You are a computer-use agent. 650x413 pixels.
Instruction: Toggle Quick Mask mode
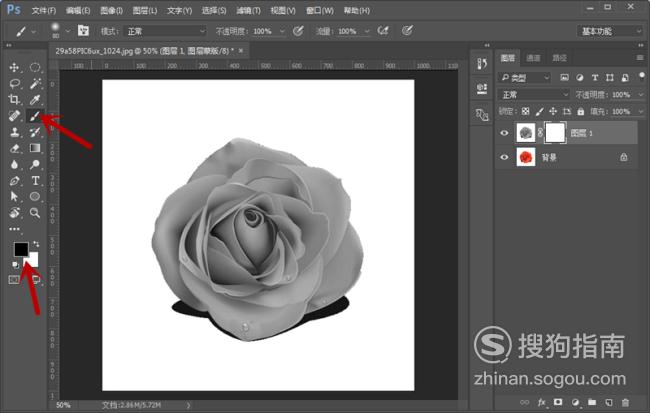(14, 280)
